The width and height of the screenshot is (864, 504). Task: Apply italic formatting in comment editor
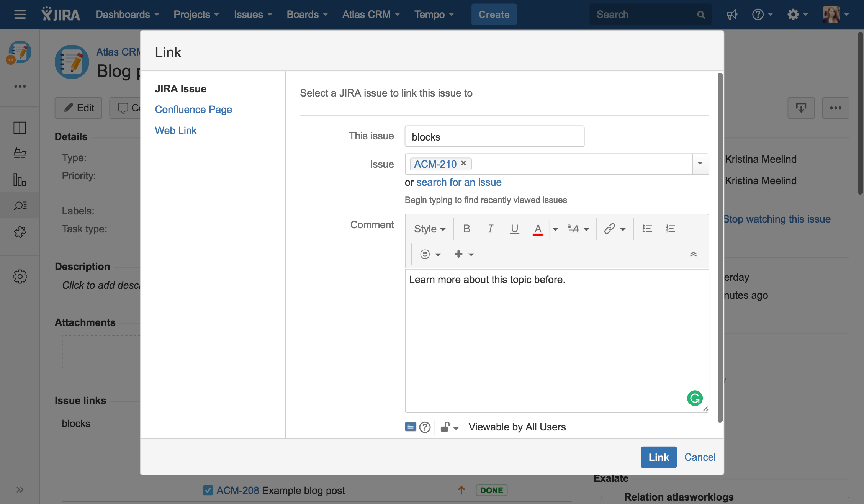click(x=490, y=229)
